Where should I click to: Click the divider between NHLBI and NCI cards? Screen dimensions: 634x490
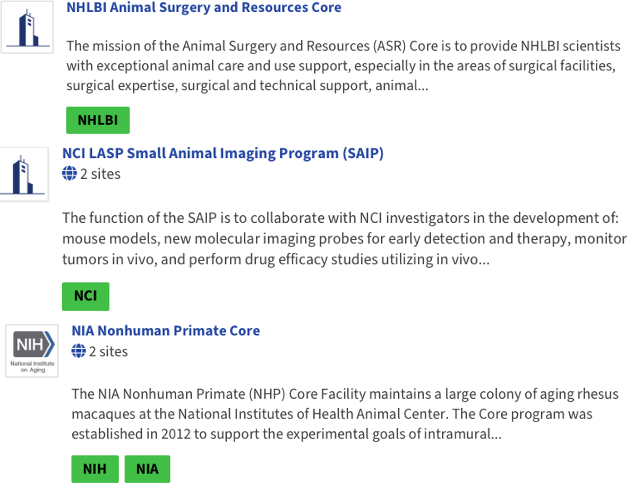[317, 143]
